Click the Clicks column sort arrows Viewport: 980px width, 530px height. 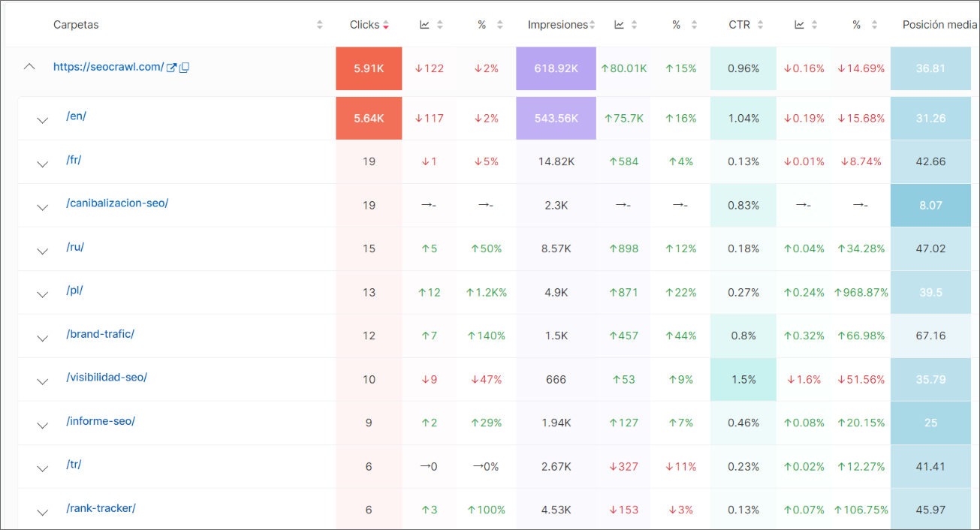(386, 25)
